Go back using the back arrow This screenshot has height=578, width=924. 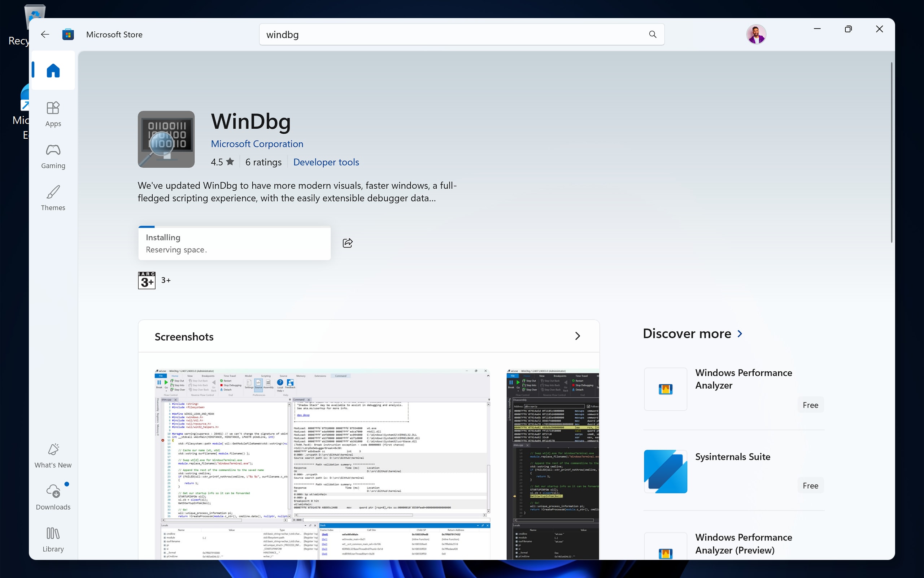(x=45, y=34)
